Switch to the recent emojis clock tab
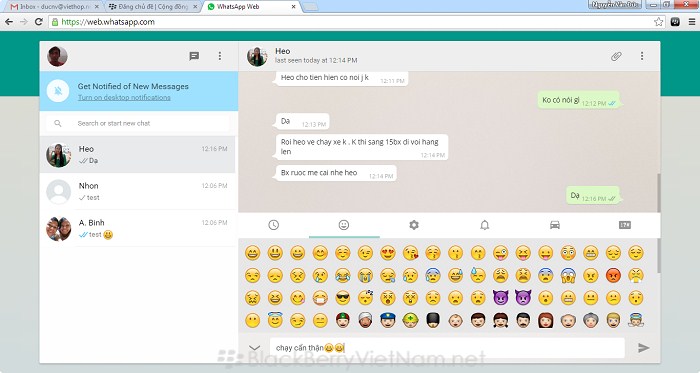Viewport: 700px width, 373px height. point(274,225)
